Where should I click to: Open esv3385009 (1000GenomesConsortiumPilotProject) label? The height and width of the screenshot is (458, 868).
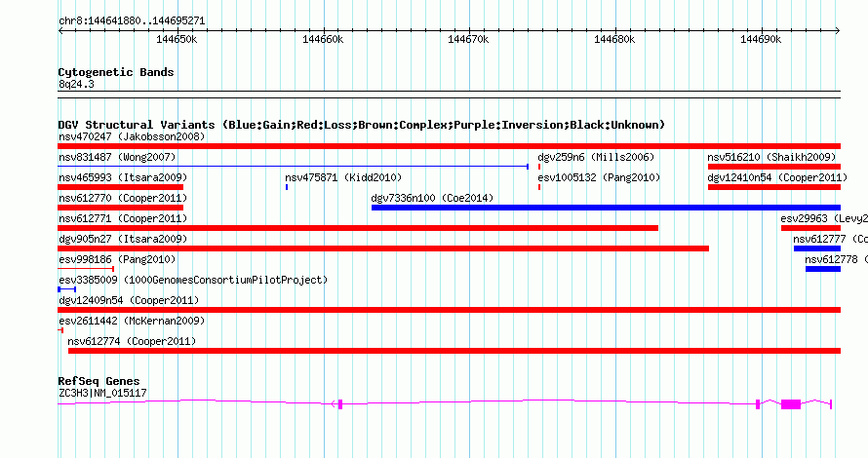point(193,280)
